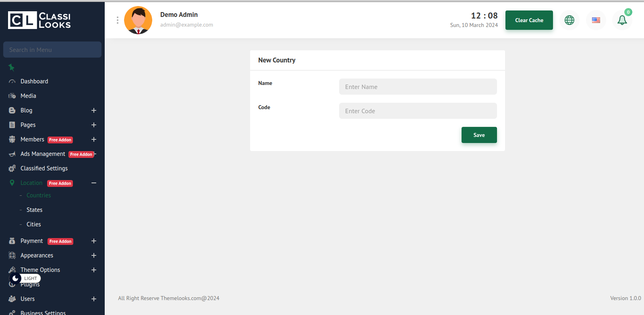Click the US flag language icon

[596, 20]
